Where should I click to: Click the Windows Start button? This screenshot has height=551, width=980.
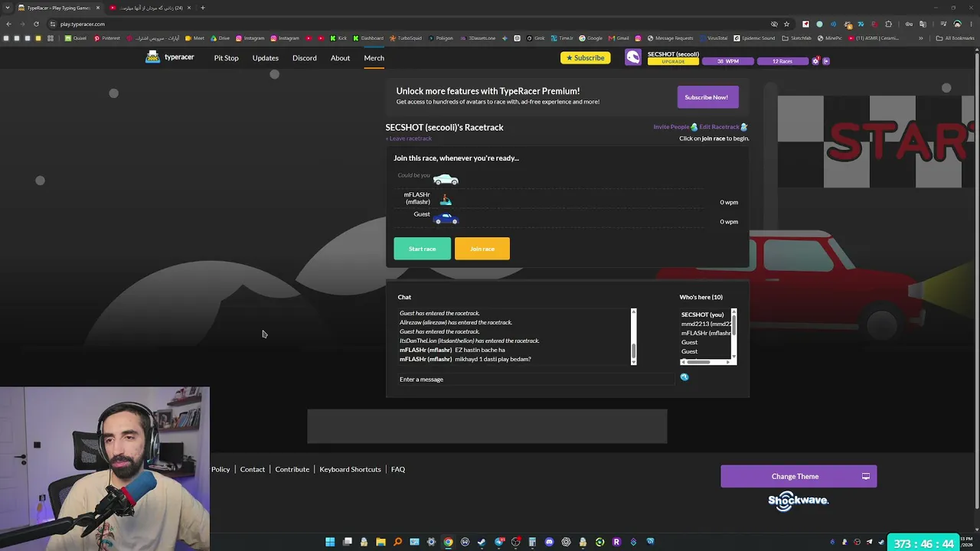coord(330,542)
